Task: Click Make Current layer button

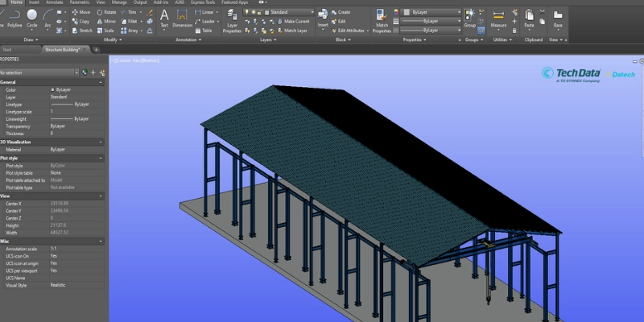Action: 293,22
